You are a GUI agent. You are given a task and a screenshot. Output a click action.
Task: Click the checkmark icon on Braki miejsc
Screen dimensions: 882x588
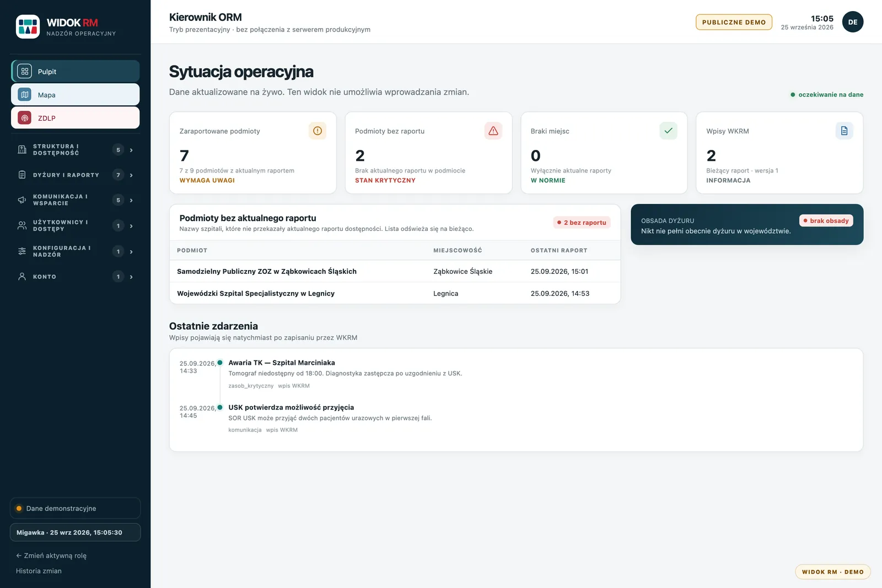[x=669, y=131]
